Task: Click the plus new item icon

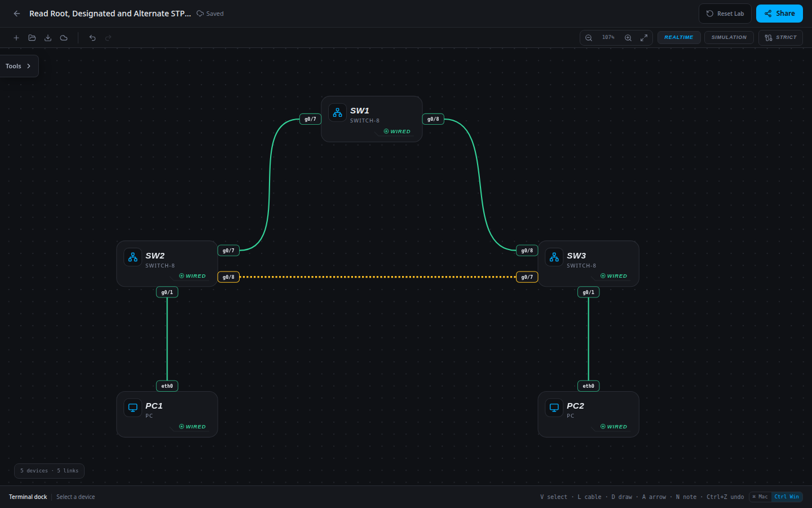Action: [16, 38]
